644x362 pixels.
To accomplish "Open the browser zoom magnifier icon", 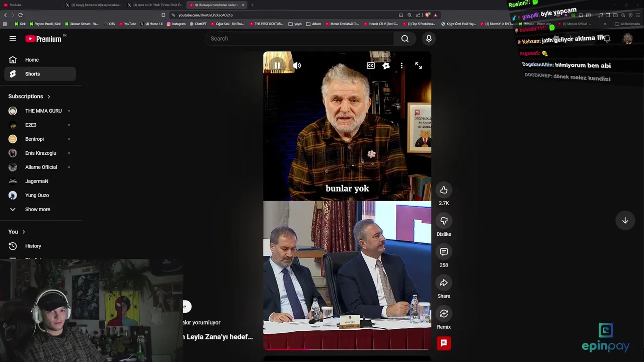I will point(409,15).
